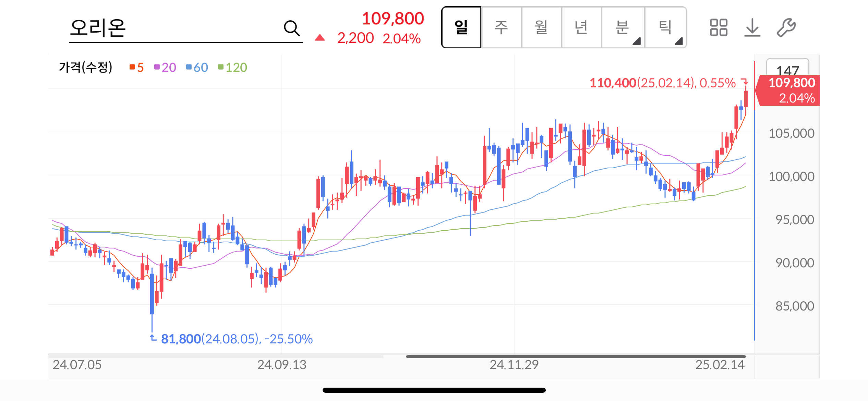The image size is (868, 401).
Task: Click the red up-triangle price indicator
Action: pos(320,38)
